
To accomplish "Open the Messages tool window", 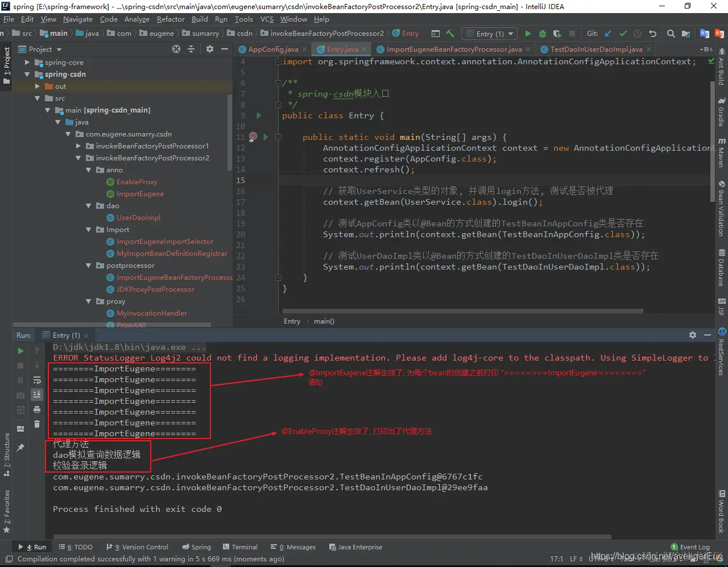I will [293, 547].
